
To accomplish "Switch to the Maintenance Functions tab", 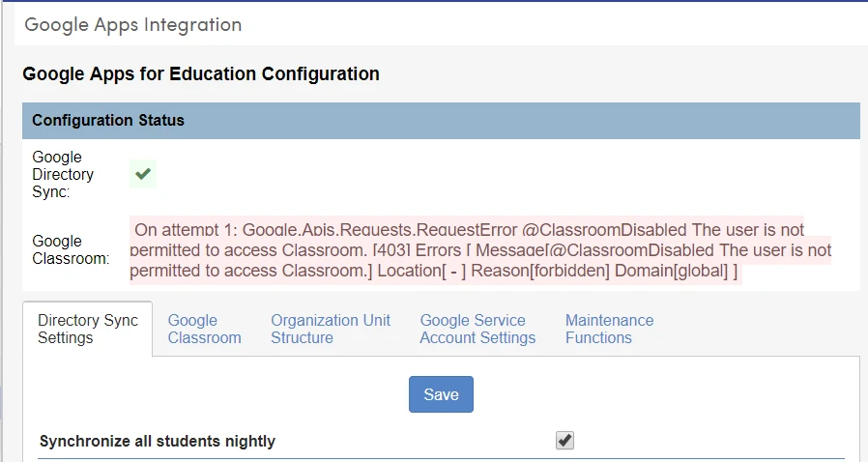I will [x=609, y=329].
